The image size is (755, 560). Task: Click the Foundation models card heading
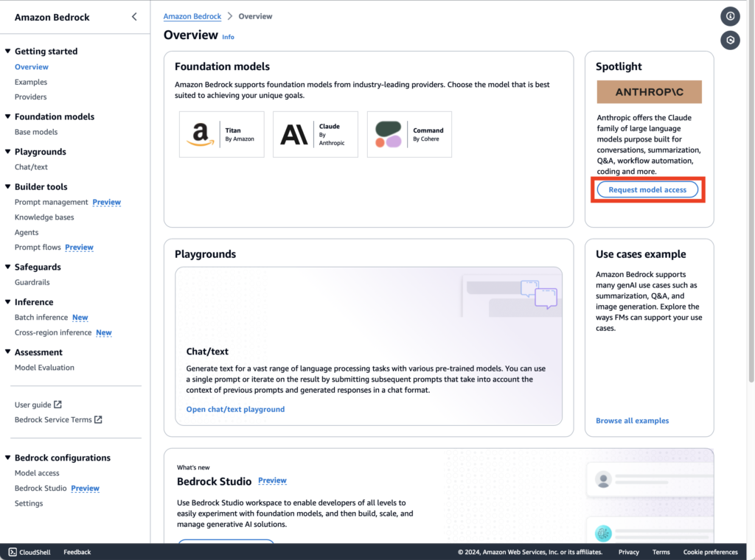(222, 66)
